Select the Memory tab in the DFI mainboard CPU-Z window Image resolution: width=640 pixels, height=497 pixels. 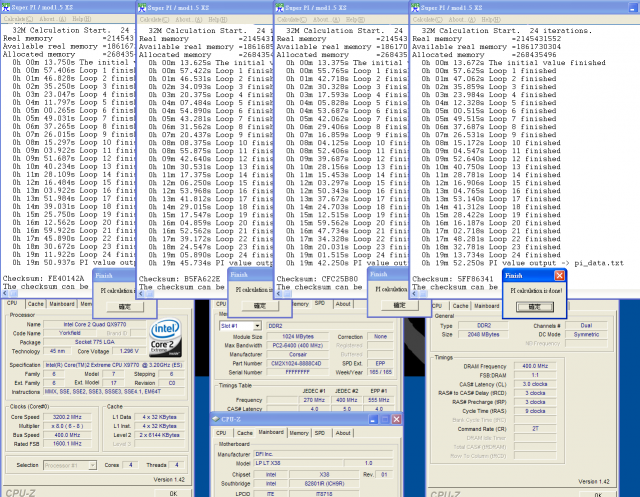(299, 433)
